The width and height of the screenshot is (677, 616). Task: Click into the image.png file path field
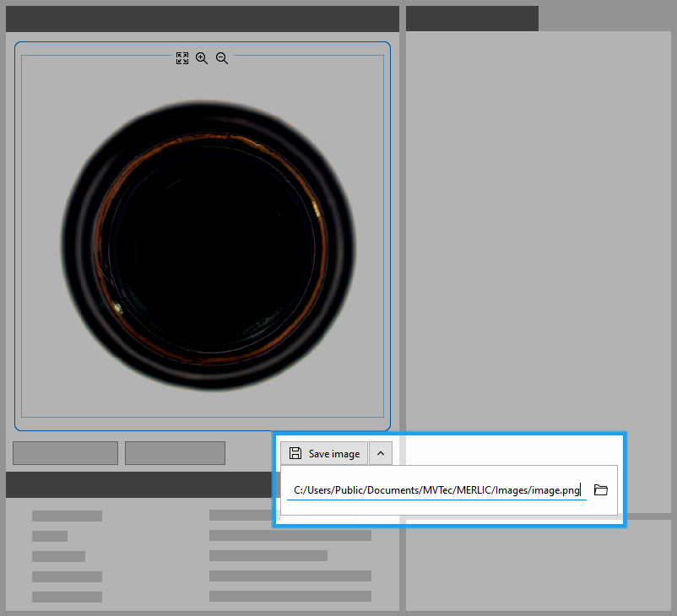point(436,490)
